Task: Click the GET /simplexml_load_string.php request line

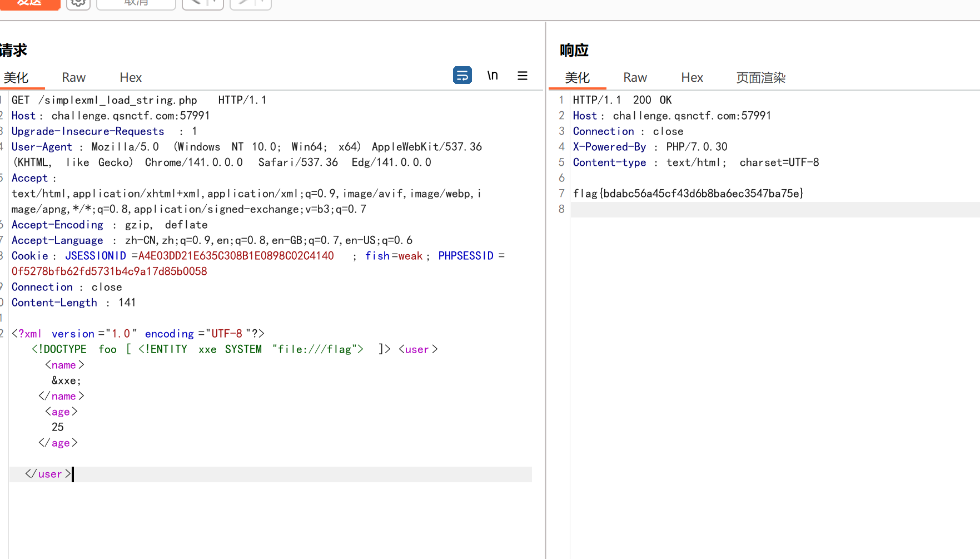Action: pos(139,100)
